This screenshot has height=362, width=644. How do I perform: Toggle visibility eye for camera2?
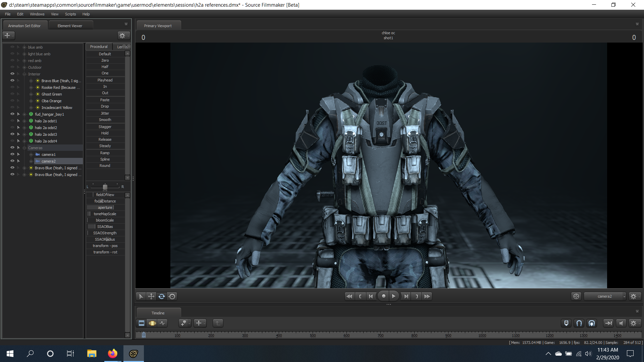pos(12,161)
